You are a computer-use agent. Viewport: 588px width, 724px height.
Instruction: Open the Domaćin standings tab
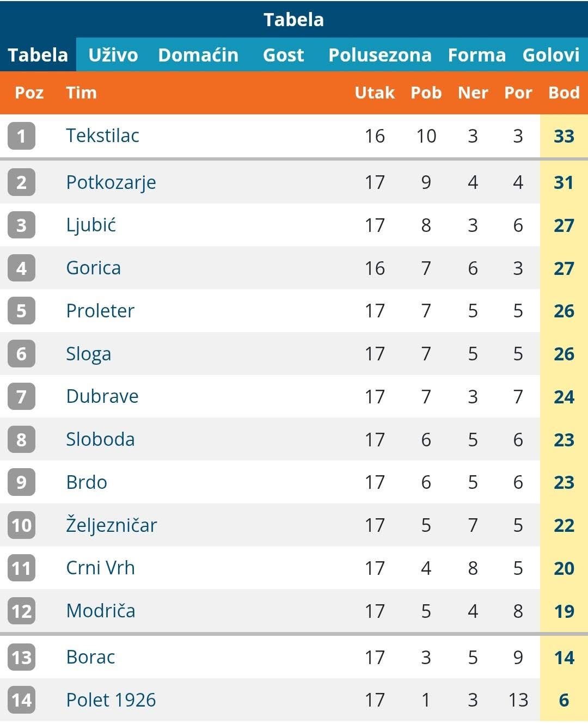198,55
